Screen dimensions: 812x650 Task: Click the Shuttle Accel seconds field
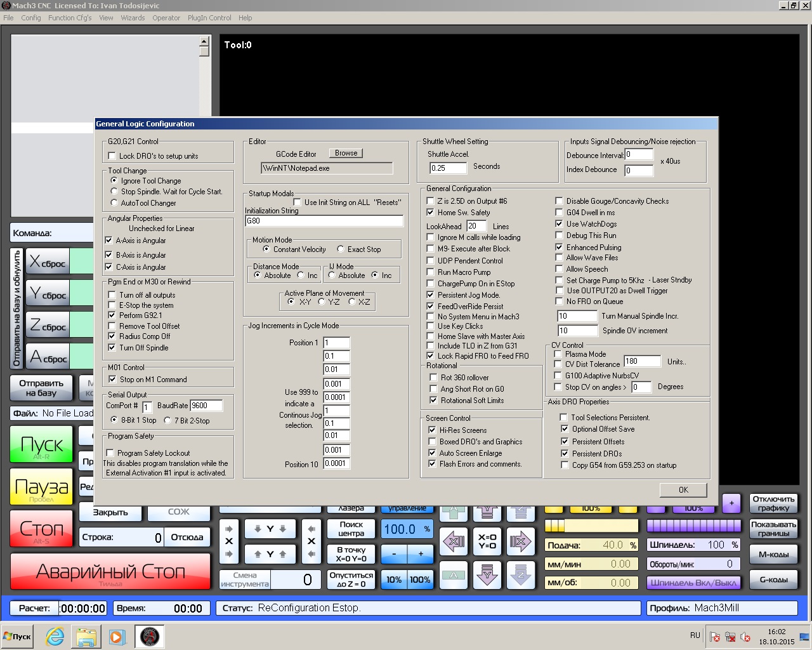[448, 168]
